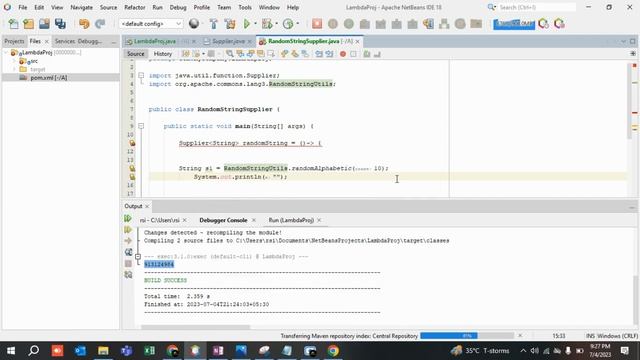
Task: Click the Clean and Build icon
Action: tap(230, 24)
